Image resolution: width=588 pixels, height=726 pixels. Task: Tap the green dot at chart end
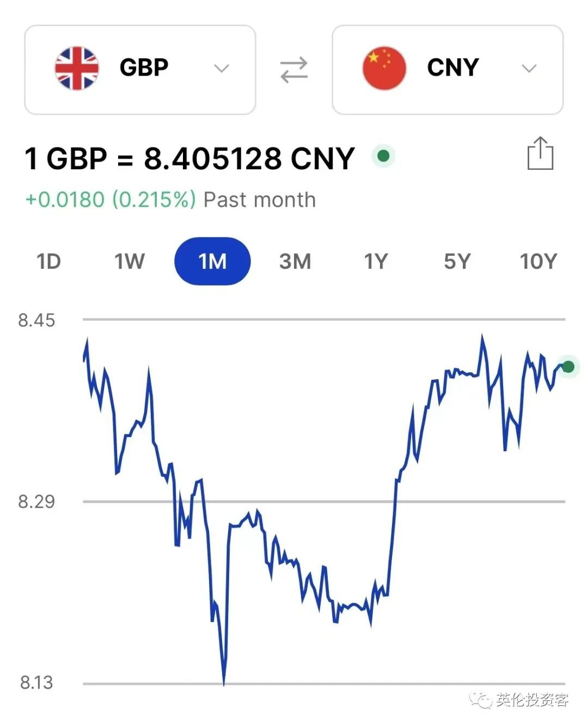pos(568,367)
